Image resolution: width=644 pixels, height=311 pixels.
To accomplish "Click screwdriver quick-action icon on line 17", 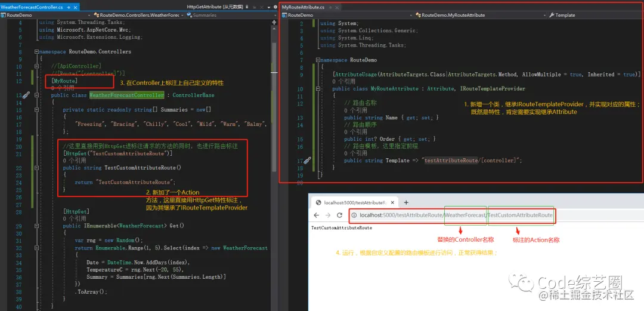I will (307, 161).
